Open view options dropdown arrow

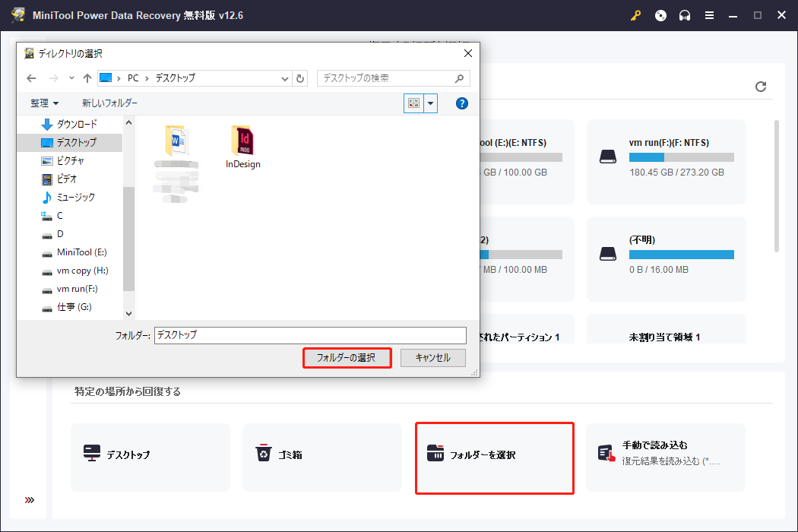coord(431,103)
